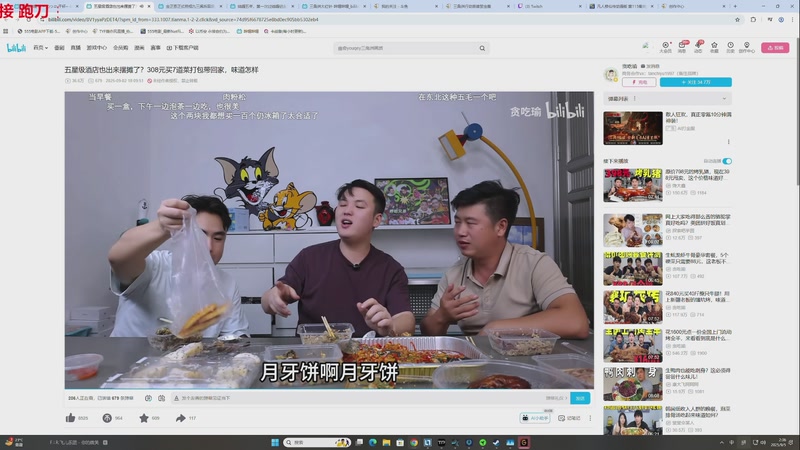This screenshot has width=800, height=450.
Task: Open the Game Center nav item
Action: (96, 48)
